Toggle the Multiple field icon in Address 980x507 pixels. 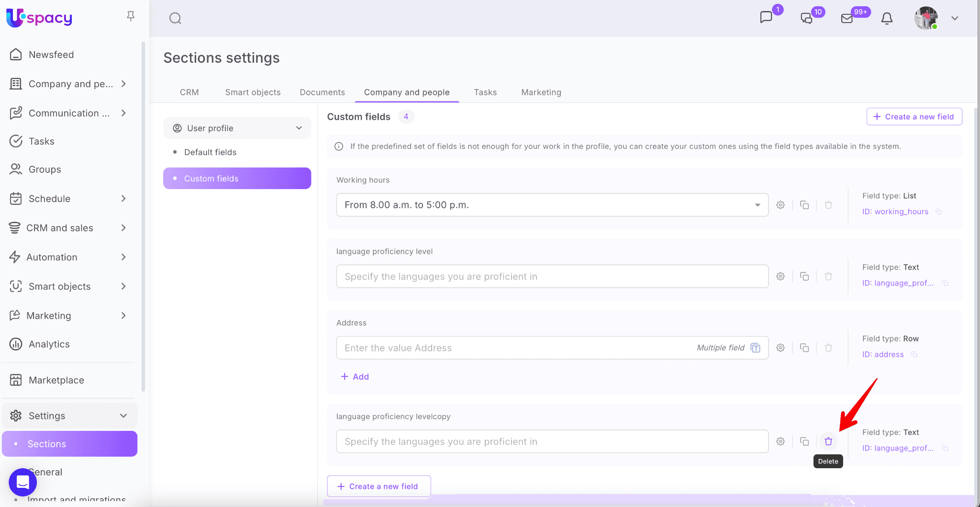(x=756, y=348)
